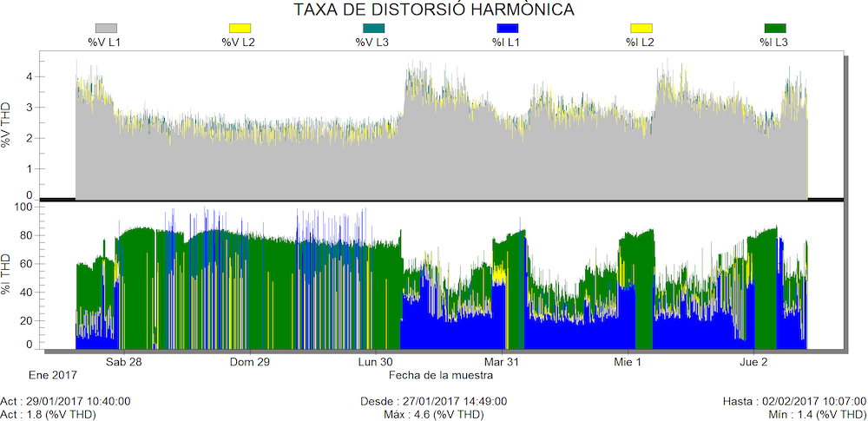Click the chart title TAXA DE DISTORSIÓ HARMÒNICA
868x421 pixels.
coord(433,10)
